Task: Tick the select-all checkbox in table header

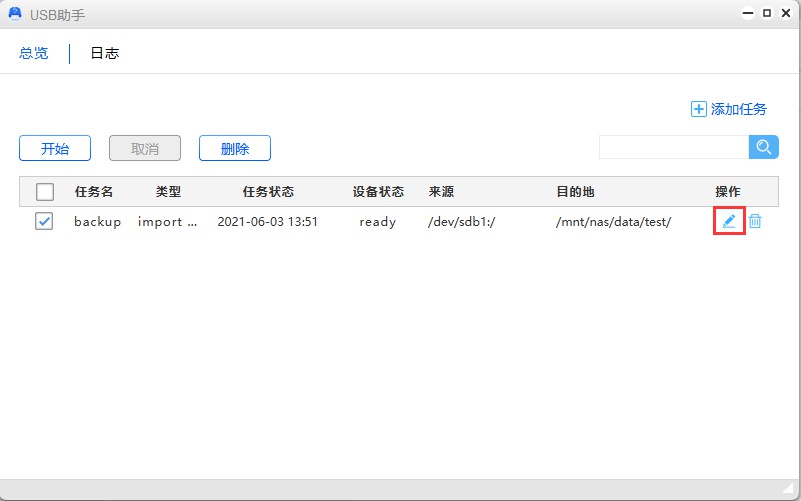Action: tap(45, 192)
